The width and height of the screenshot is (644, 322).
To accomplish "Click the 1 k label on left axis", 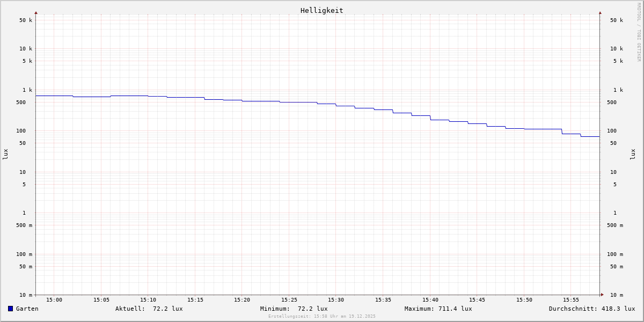I will click(27, 90).
